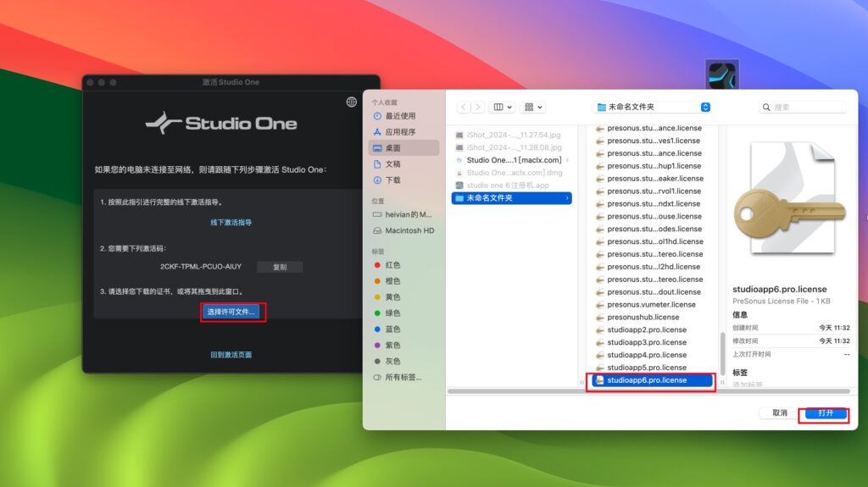This screenshot has height=487, width=868.
Task: Expand chevron beside Studio One maclx.com folder
Action: [567, 160]
